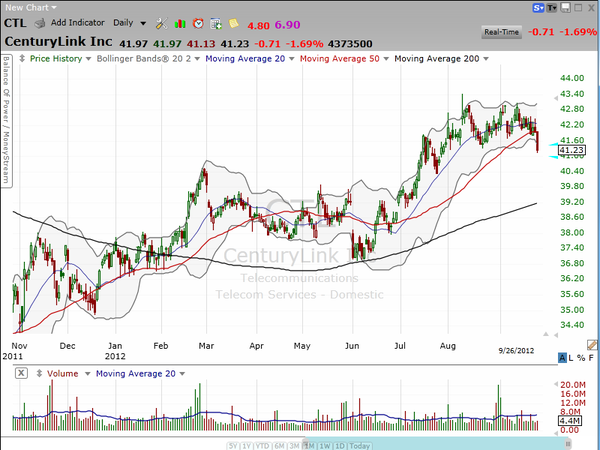
Task: Select the 5Y time range
Action: coord(233,446)
